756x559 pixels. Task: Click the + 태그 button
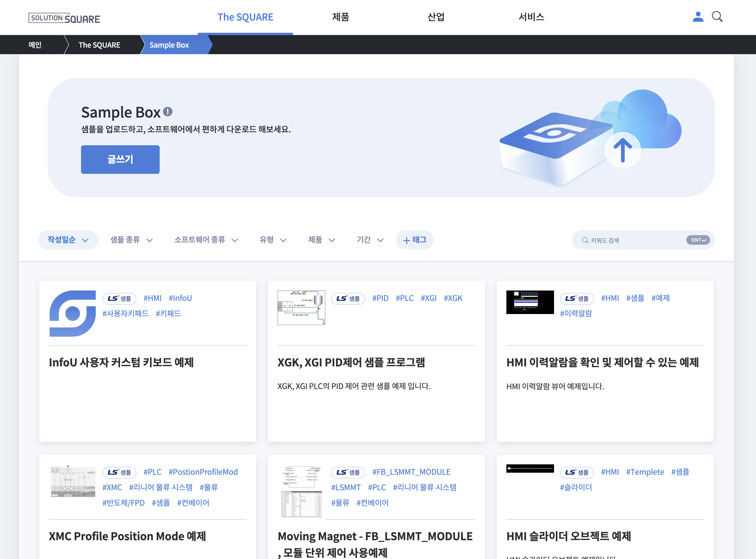414,240
